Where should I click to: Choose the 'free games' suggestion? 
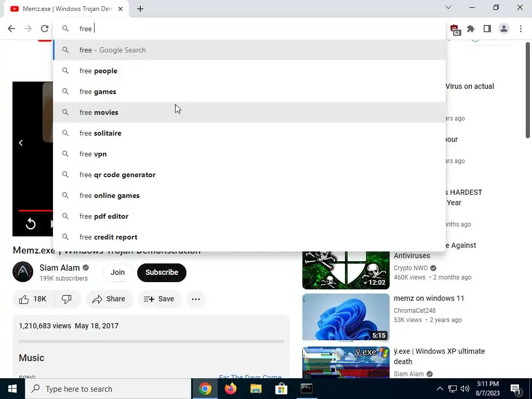pyautogui.click(x=249, y=91)
